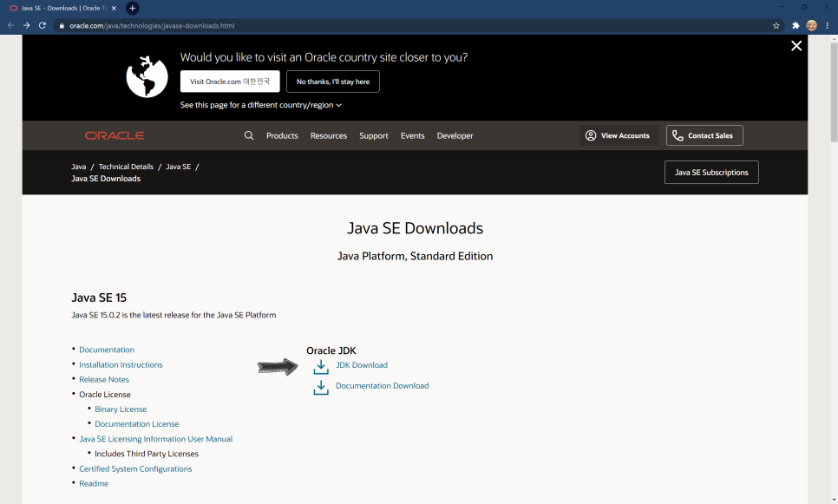Click the Oracle logo
This screenshot has height=504, width=838.
coord(115,135)
